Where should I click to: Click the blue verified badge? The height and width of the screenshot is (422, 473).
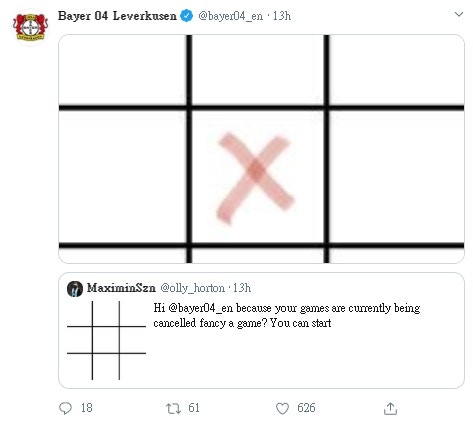(x=187, y=16)
